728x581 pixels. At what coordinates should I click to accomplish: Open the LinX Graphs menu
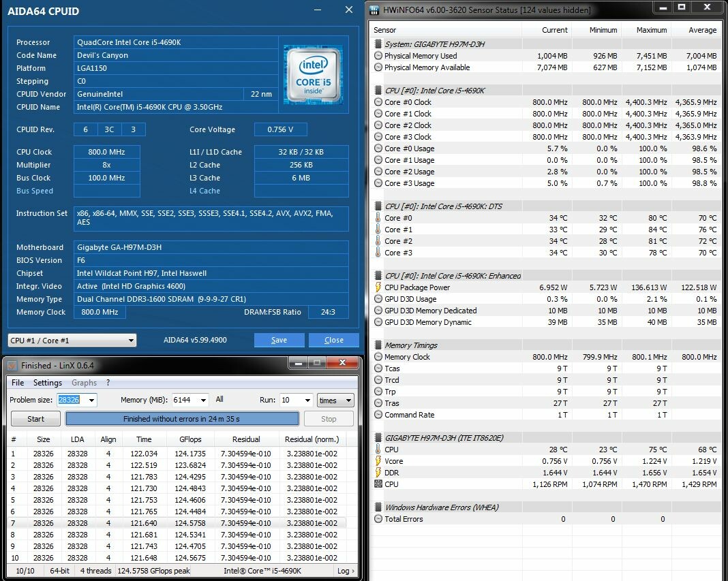click(x=84, y=382)
